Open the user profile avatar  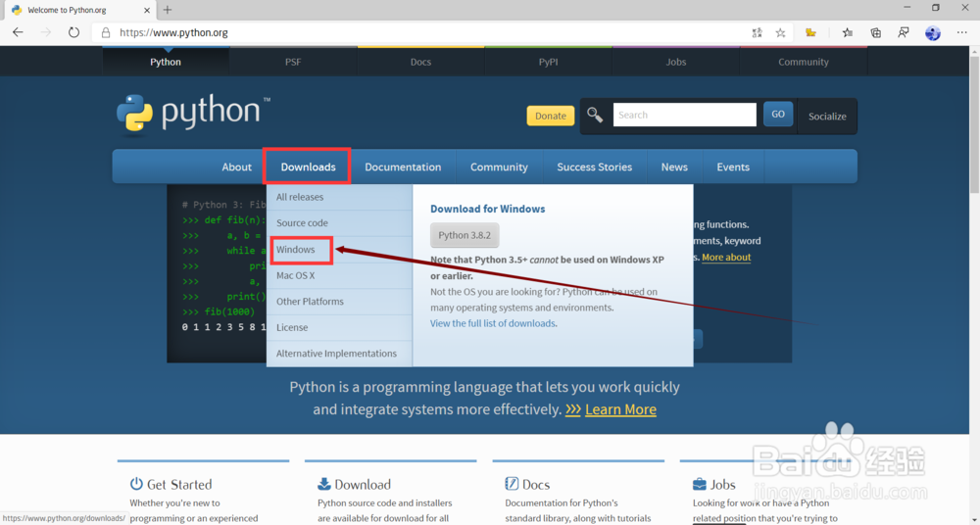pos(933,33)
